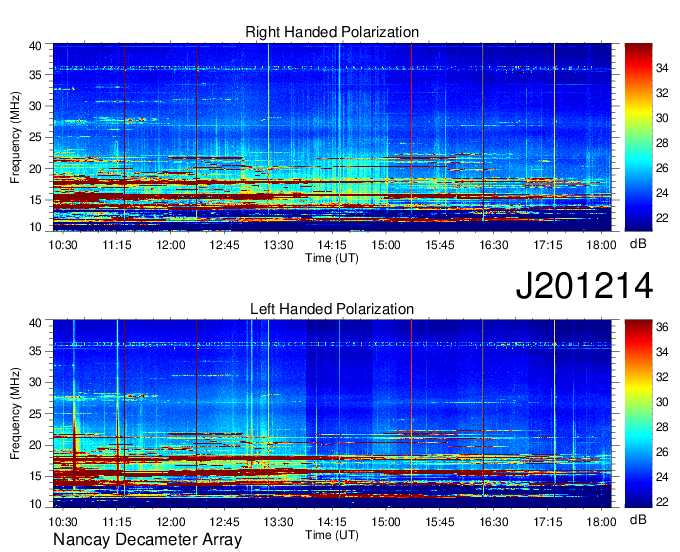
Task: Click the "Nancay Decameter Array" caption
Action: tap(147, 540)
